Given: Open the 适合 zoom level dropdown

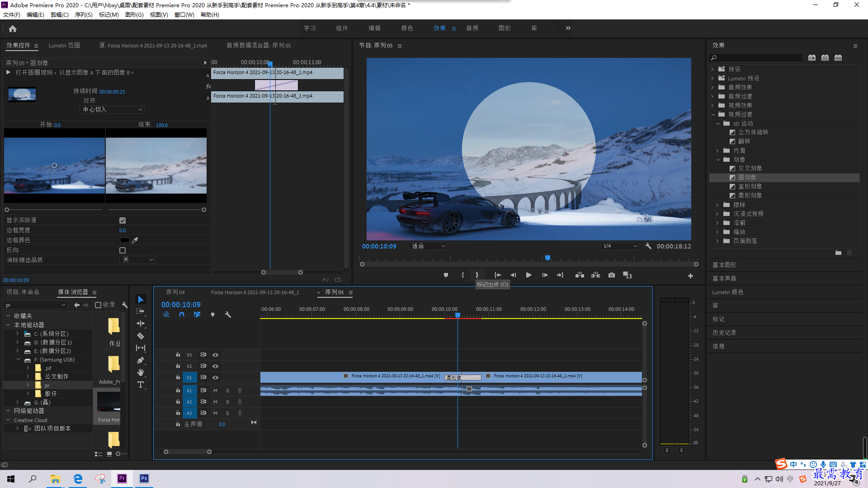Looking at the screenshot, I should 428,246.
